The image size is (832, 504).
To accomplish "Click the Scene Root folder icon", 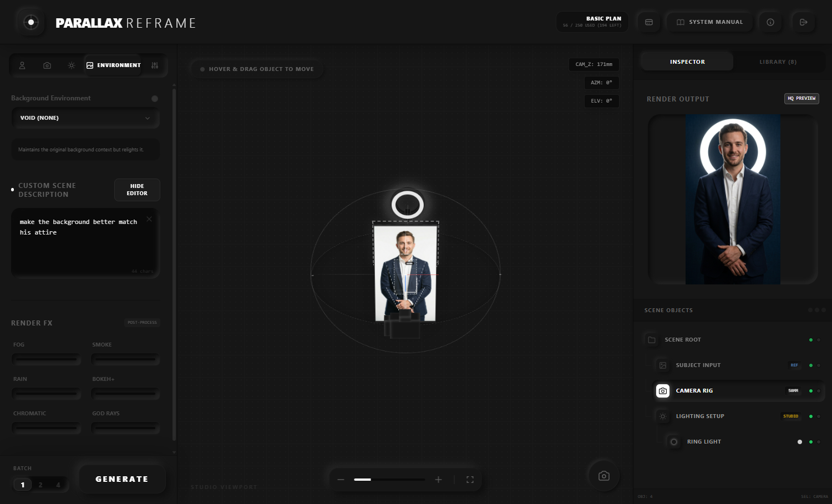I will 651,339.
